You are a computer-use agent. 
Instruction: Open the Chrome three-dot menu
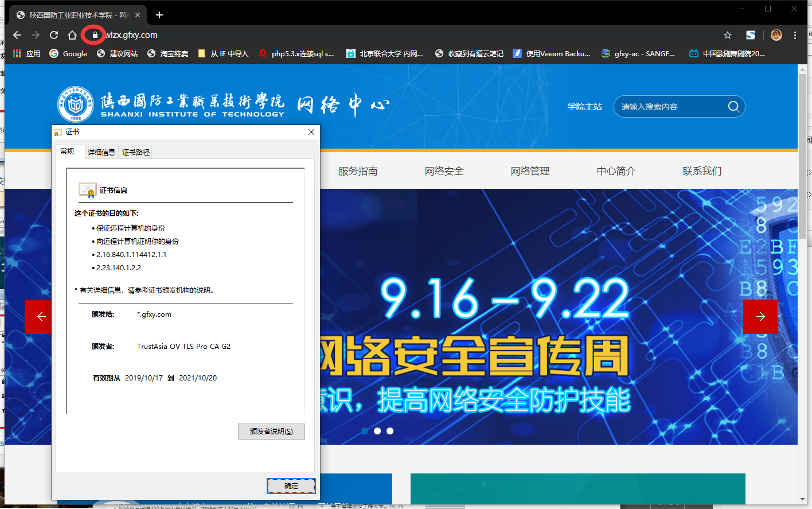tap(795, 35)
